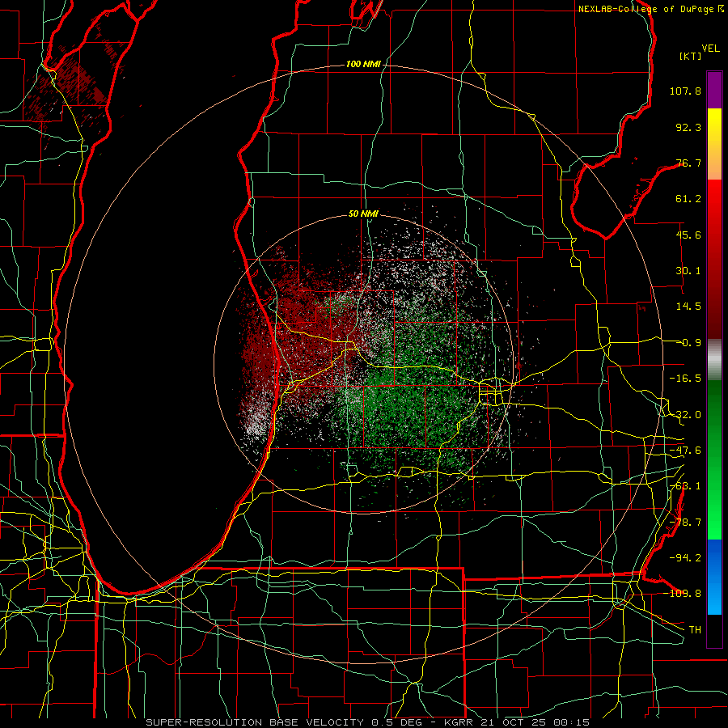Viewport: 728px width, 728px height.
Task: Click the -32.0 scale value
Action: 685,415
